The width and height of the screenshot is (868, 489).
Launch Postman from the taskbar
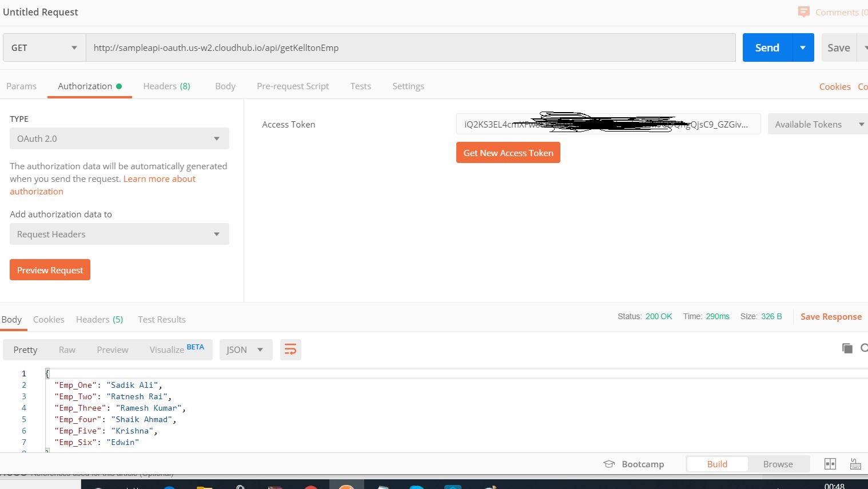[347, 486]
